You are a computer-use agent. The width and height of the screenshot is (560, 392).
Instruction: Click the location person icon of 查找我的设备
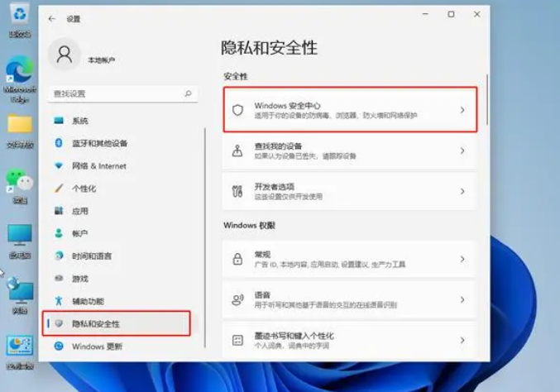coord(237,151)
